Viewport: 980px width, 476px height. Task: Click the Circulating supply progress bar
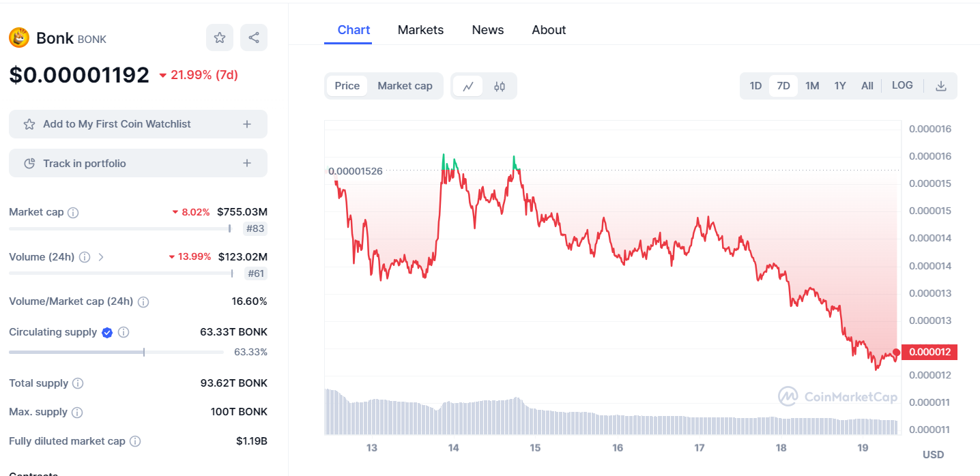pos(116,352)
